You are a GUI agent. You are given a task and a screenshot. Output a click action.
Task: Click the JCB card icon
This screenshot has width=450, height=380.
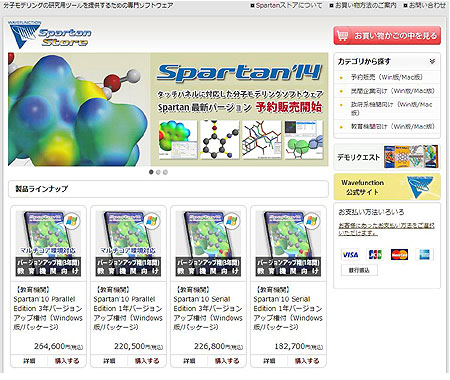pos(375,255)
